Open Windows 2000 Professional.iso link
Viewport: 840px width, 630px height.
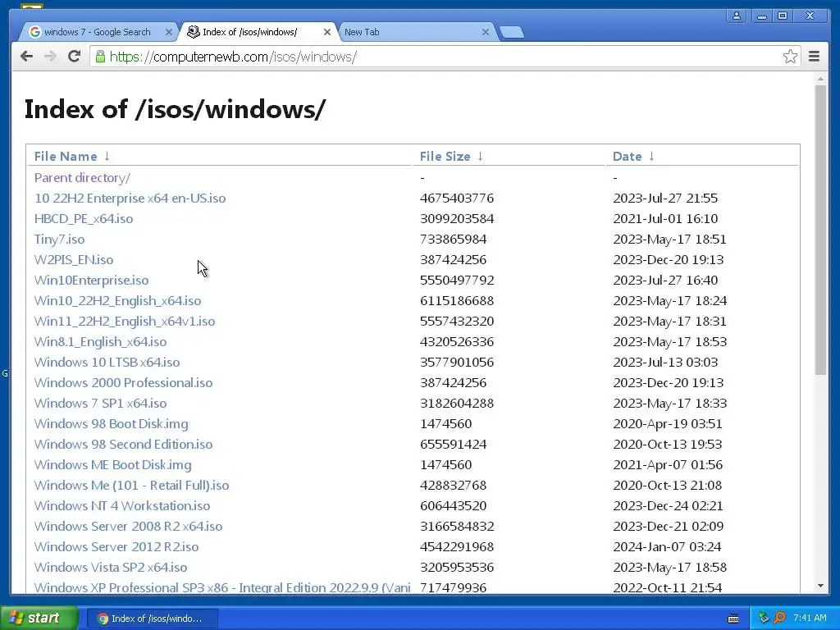123,383
